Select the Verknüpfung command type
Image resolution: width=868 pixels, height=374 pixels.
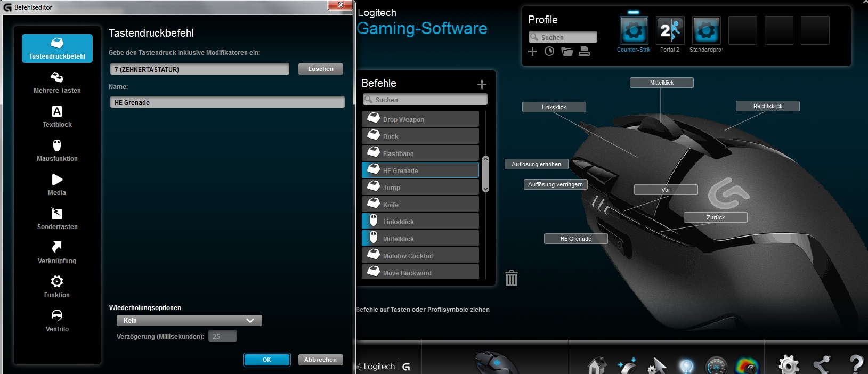(57, 254)
